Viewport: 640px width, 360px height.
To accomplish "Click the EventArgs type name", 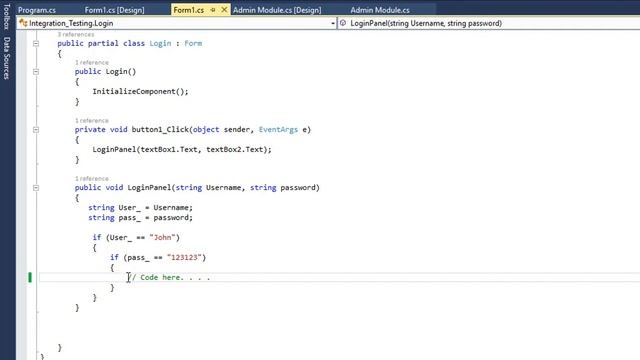I will click(x=278, y=129).
